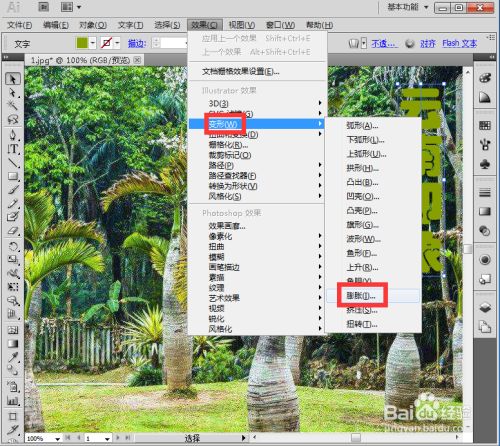Select the Type tool
Screen dimensions: 500x446
click(x=13, y=149)
